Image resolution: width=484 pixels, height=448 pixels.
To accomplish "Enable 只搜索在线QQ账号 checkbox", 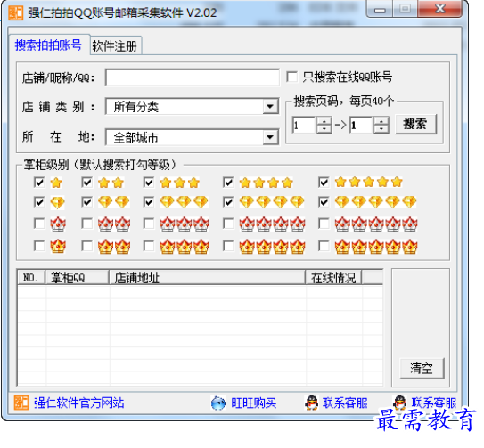I will (291, 77).
